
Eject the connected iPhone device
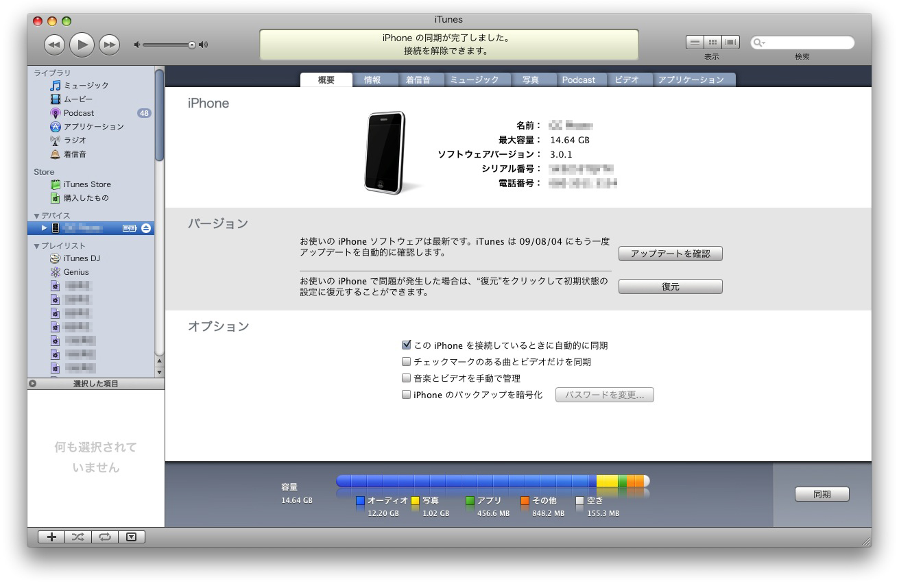coord(146,228)
